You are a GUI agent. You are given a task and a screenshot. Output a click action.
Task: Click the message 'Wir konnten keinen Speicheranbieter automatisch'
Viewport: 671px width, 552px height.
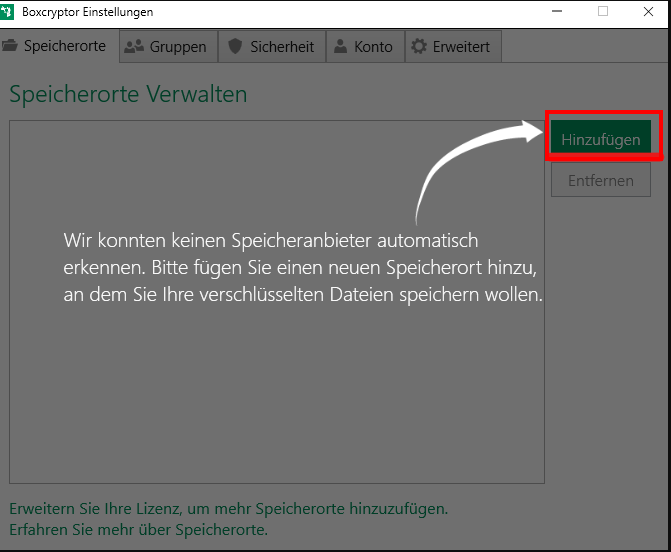(x=270, y=240)
